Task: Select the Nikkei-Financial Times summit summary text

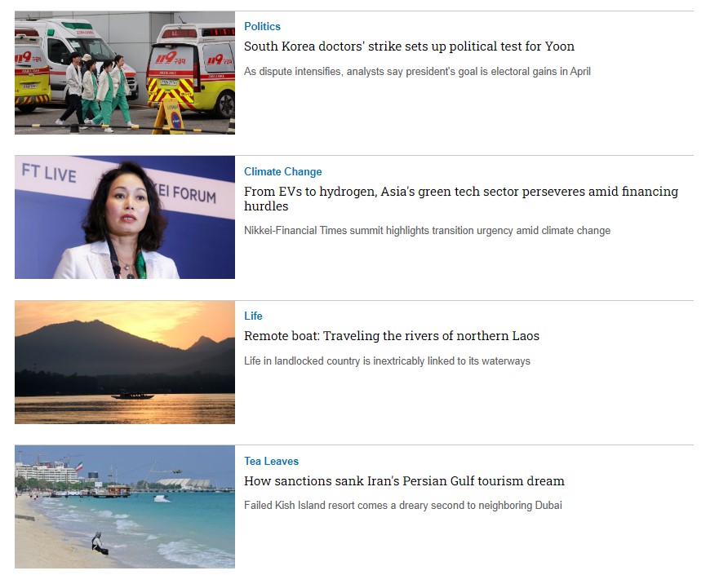Action: click(x=427, y=231)
